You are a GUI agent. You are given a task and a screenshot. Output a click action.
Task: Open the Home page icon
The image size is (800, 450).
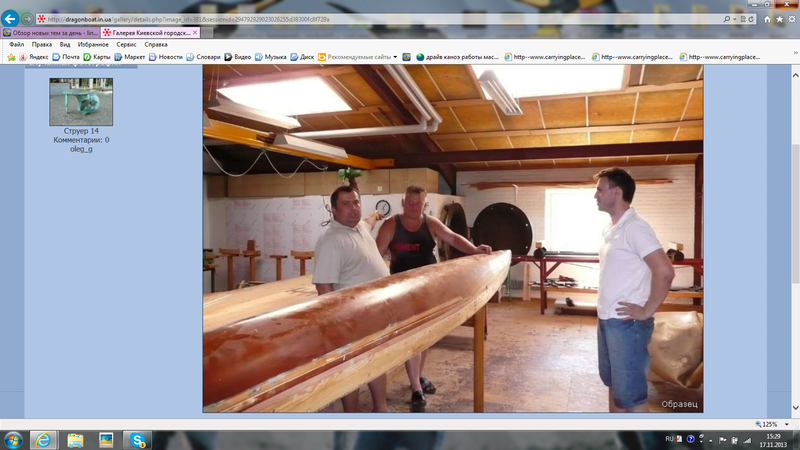767,19
